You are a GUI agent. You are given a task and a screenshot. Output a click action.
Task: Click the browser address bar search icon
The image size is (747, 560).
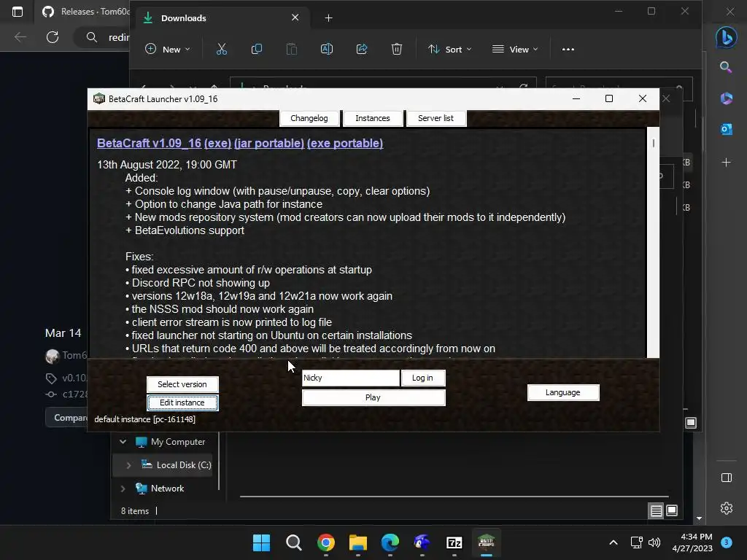coord(92,37)
